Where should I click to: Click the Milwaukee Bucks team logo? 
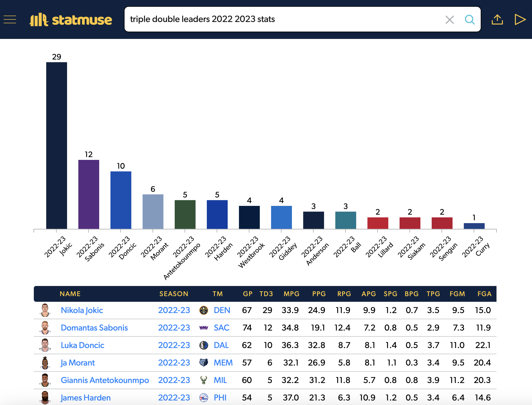coord(203,380)
